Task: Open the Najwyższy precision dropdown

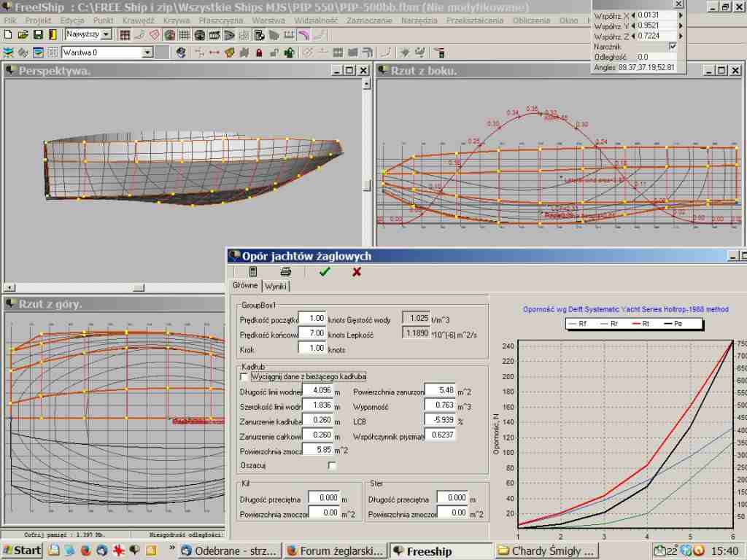Action: point(107,34)
